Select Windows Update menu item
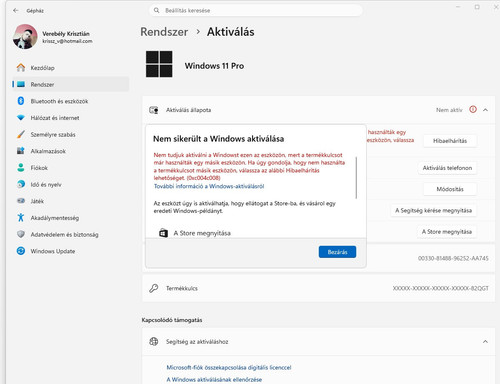 pos(71,251)
